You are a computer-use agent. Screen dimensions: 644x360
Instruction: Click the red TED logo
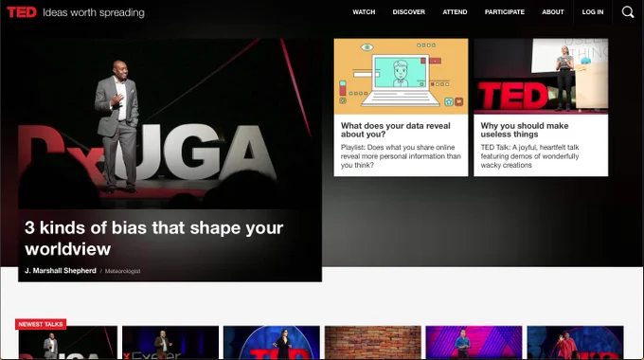point(22,12)
